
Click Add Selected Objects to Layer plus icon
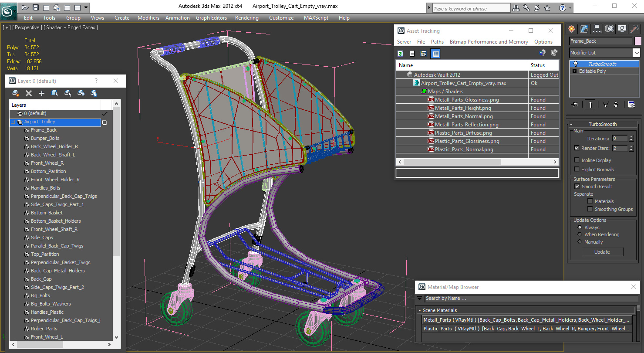(42, 93)
